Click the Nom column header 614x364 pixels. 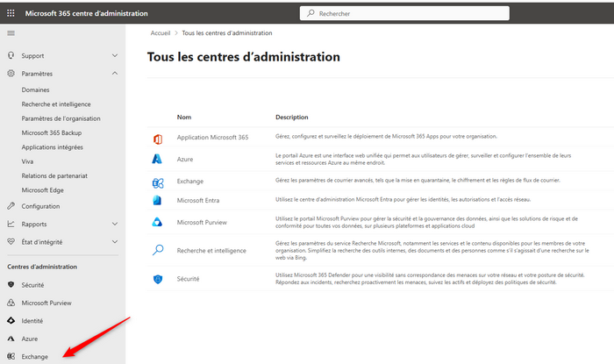[184, 117]
